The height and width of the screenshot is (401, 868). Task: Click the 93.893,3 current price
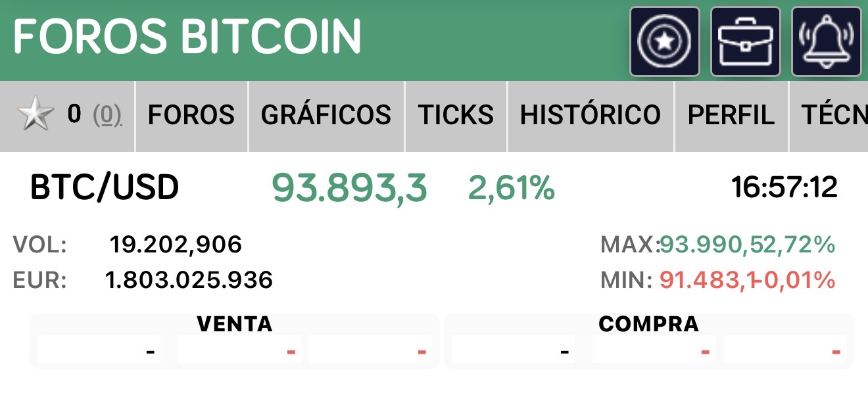click(350, 189)
